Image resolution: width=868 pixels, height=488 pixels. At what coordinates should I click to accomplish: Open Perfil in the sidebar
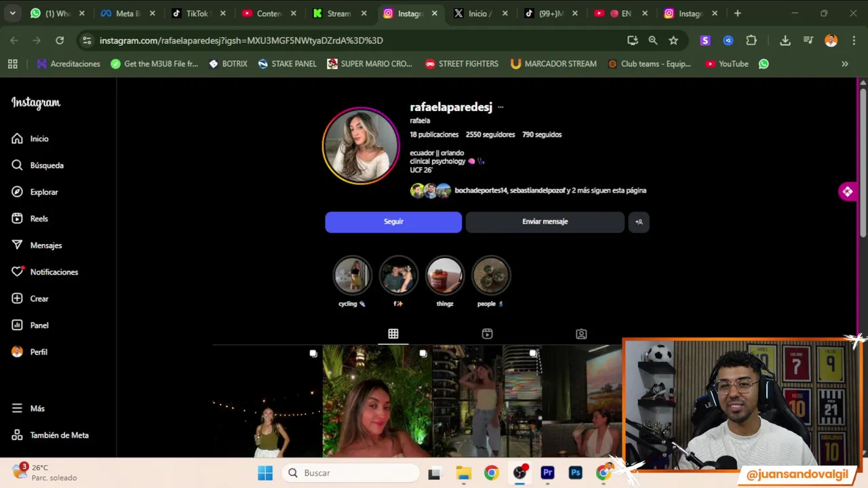click(x=30, y=352)
